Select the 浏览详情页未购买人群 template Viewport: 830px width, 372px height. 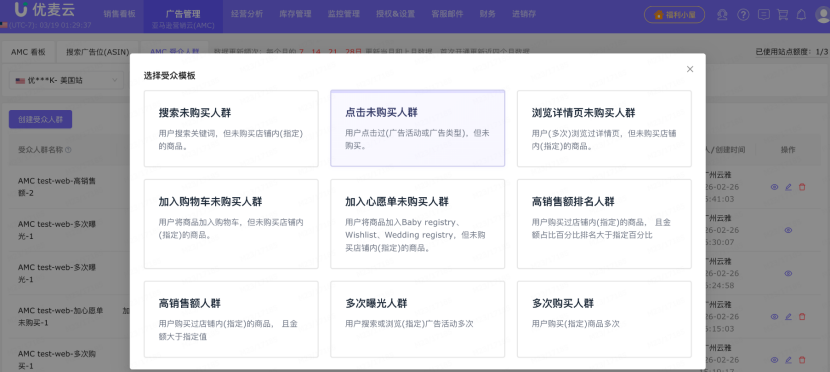pyautogui.click(x=605, y=129)
